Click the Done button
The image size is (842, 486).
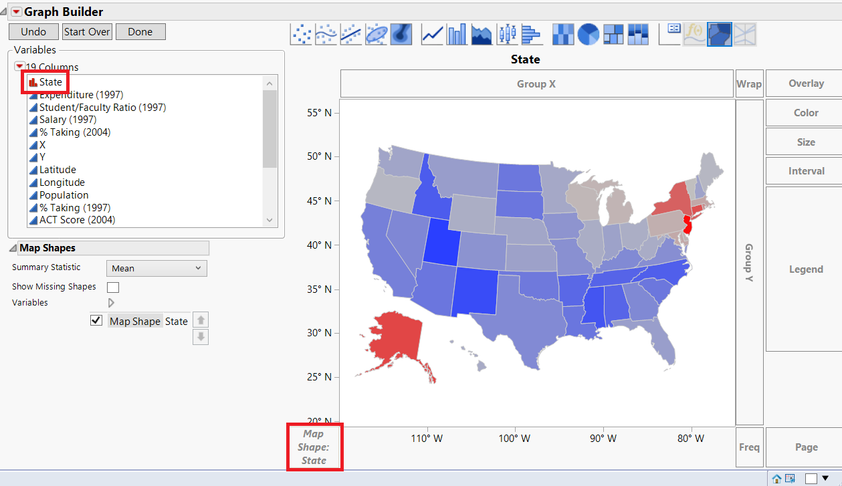tap(140, 32)
